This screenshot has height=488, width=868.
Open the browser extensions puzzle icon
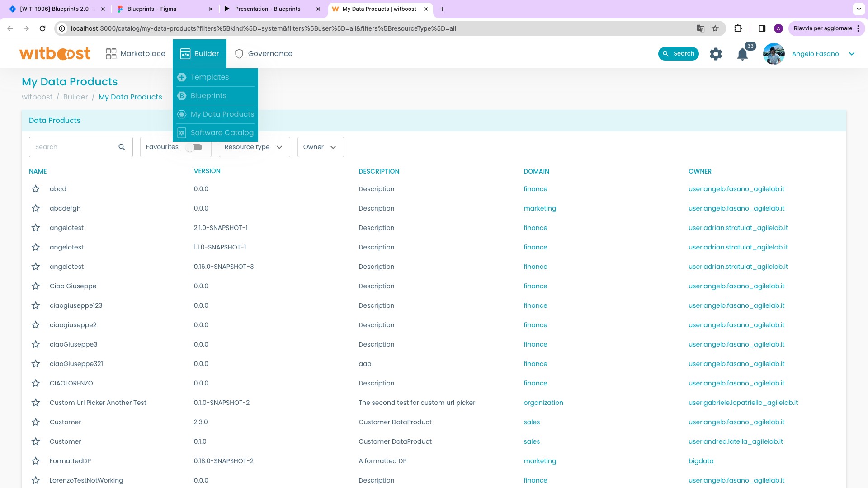(x=738, y=28)
